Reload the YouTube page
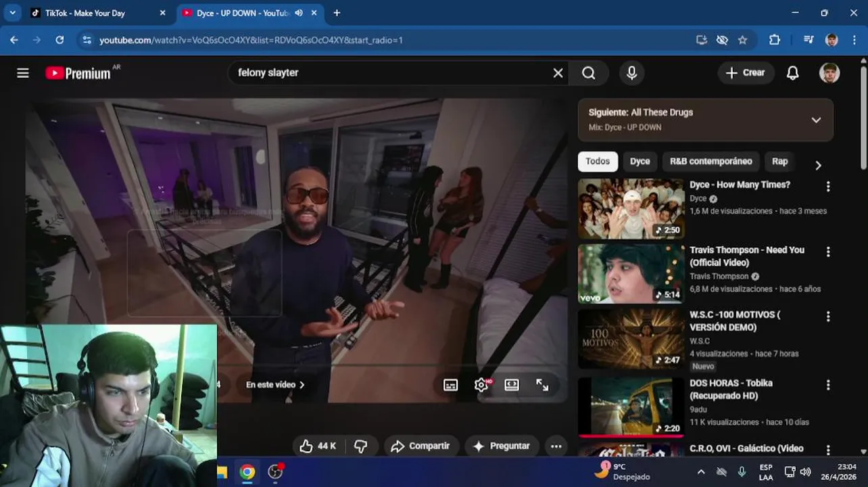This screenshot has width=868, height=487. point(59,40)
